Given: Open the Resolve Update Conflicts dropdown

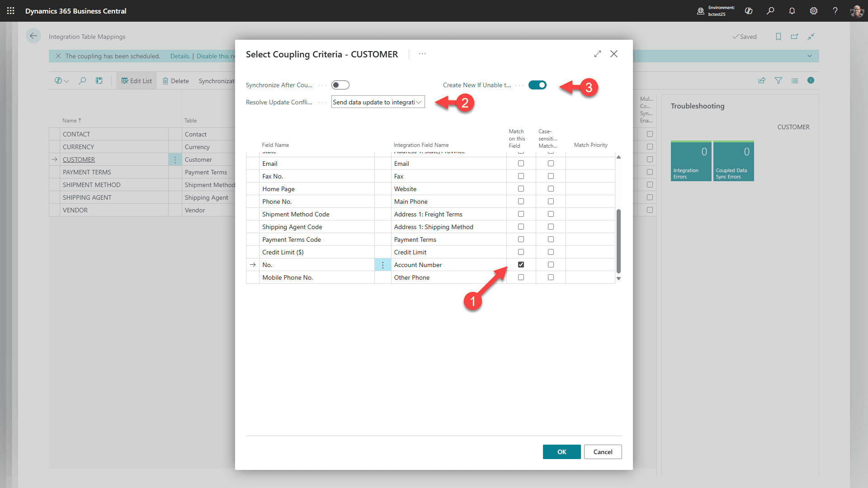Looking at the screenshot, I should point(418,102).
